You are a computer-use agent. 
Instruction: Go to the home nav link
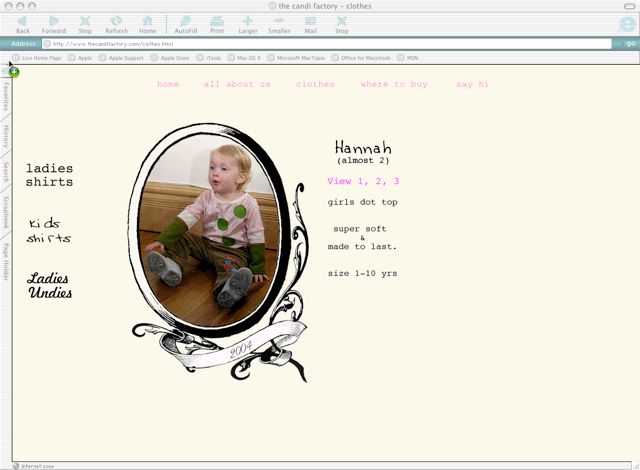point(168,84)
